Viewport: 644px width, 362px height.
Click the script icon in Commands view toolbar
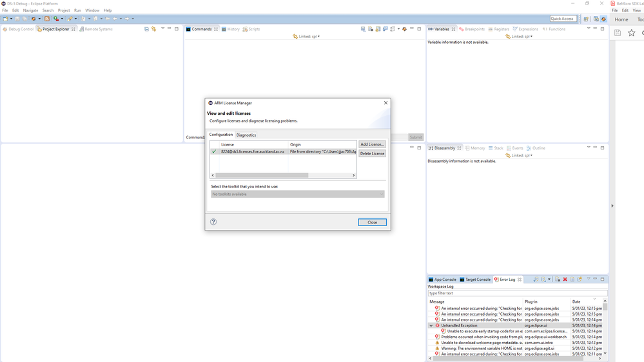pos(393,29)
